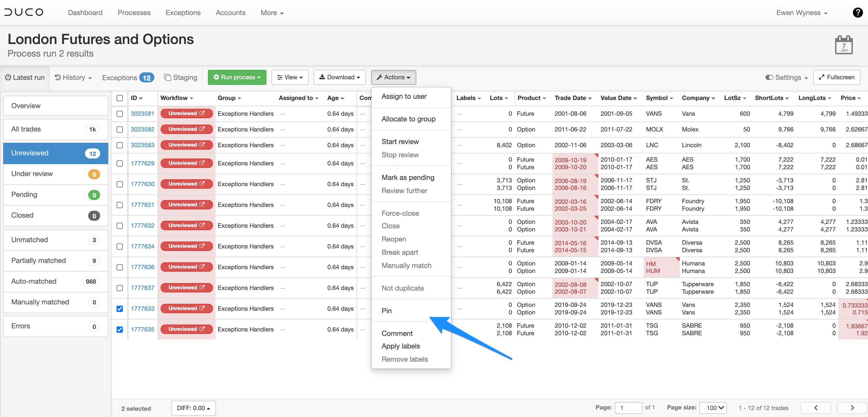
Task: Click the Unreviewed red status badge for 1777630
Action: coord(186,184)
